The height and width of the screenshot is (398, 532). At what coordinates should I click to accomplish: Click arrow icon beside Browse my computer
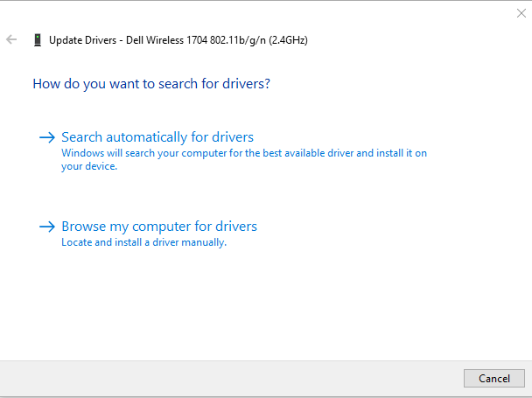47,227
